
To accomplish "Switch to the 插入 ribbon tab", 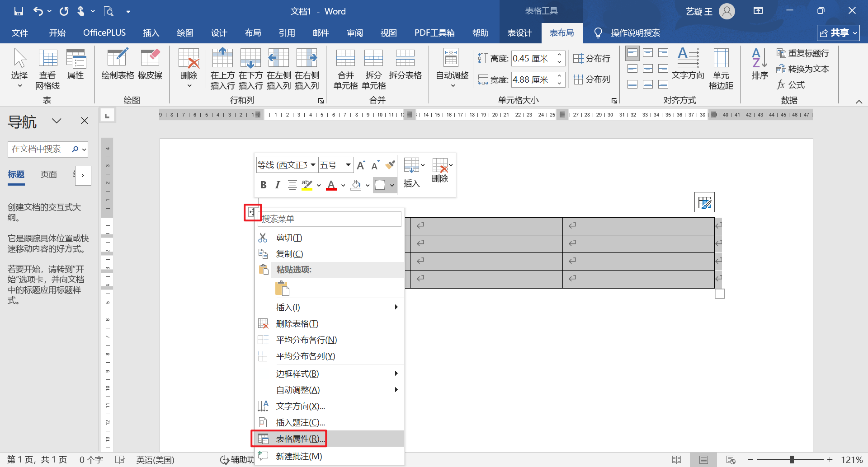I will pos(151,33).
